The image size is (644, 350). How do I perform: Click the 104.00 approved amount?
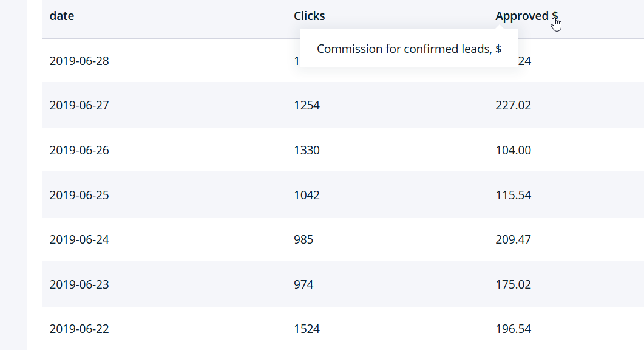(x=513, y=150)
